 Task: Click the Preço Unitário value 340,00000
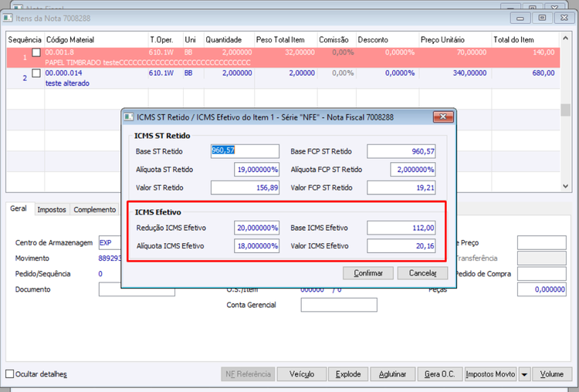pos(469,73)
